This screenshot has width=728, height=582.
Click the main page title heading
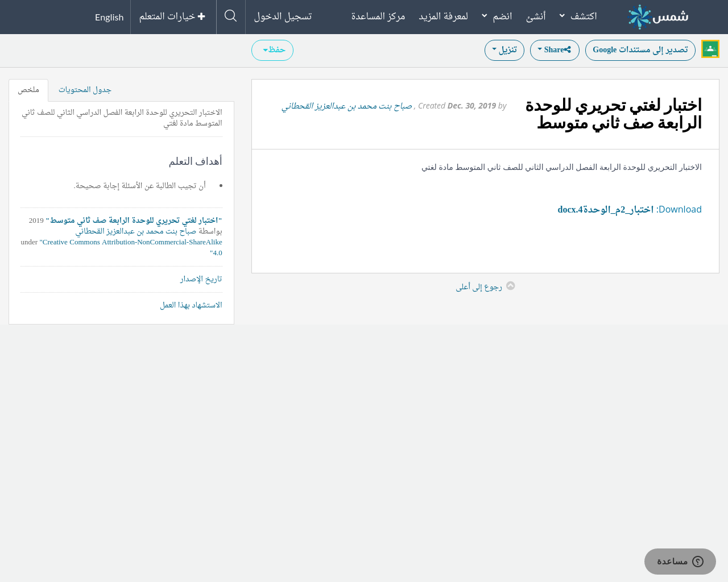(x=613, y=114)
